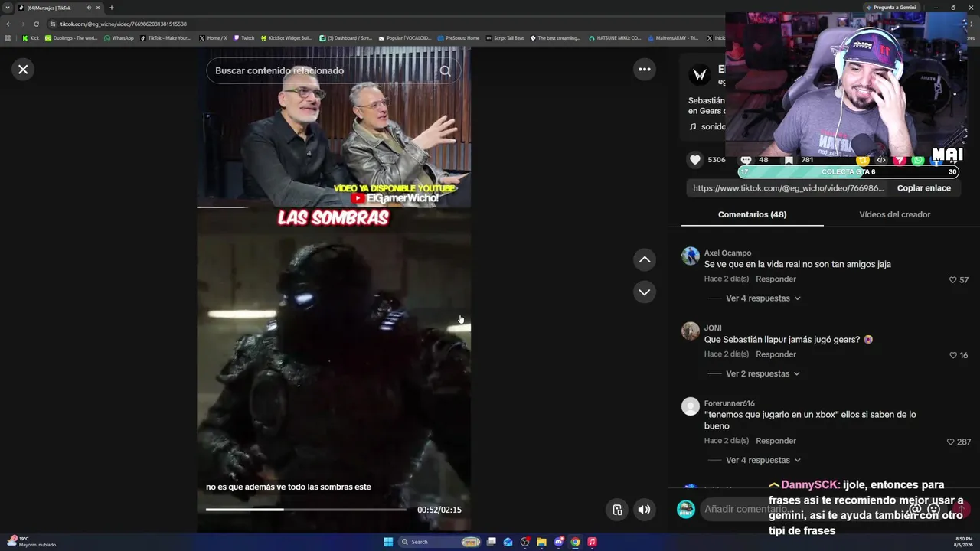The height and width of the screenshot is (551, 980).
Task: Mute the TikTok tab audio icon
Action: 89,8
